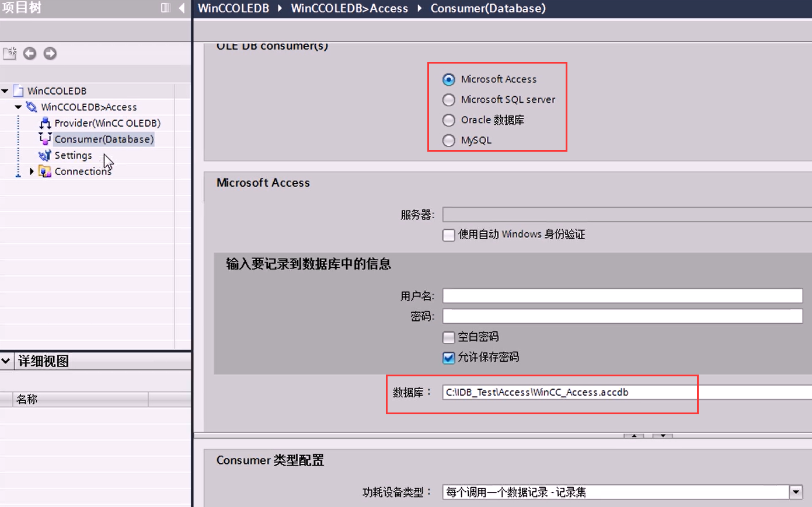The width and height of the screenshot is (812, 507).
Task: Click the WinCCOLEDB>Access link icon
Action: 32,107
